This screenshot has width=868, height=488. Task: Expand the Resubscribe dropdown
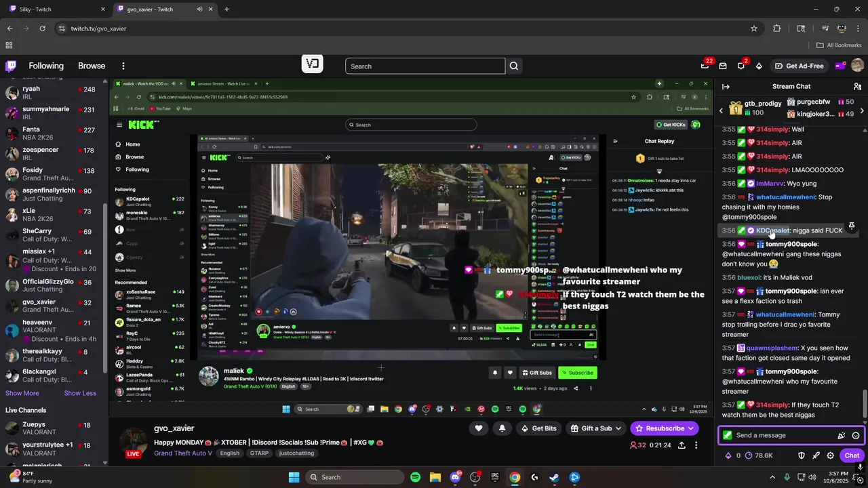tap(691, 428)
